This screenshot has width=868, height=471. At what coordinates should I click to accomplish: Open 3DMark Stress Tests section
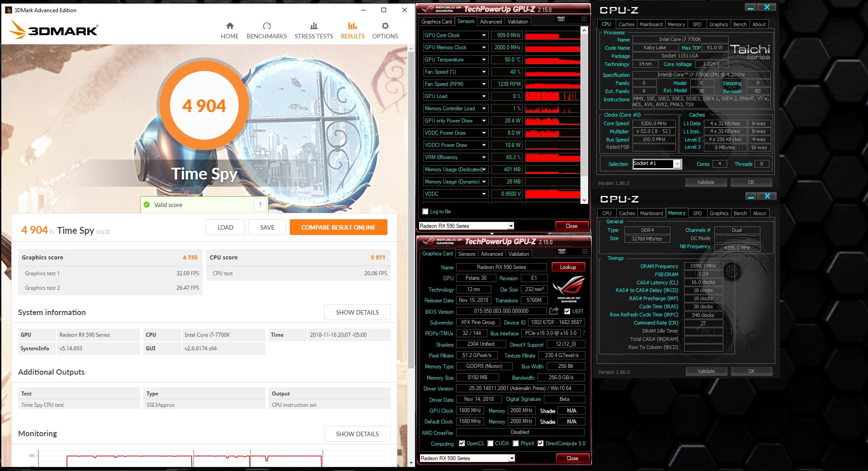[314, 31]
